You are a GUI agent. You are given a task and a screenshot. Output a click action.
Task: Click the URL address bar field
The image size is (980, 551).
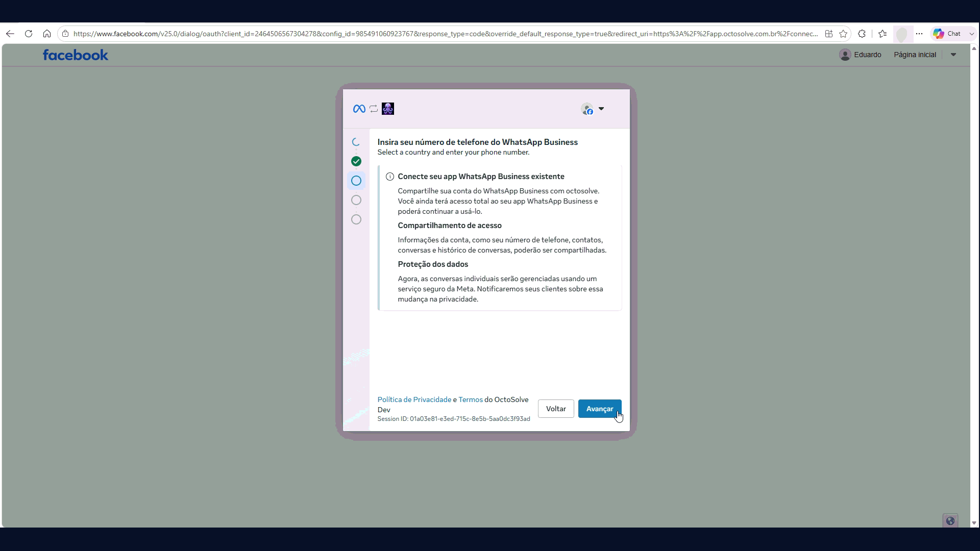click(445, 34)
